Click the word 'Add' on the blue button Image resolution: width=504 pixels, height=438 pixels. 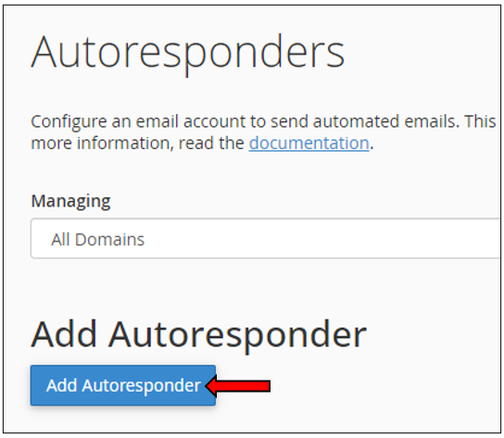(62, 385)
